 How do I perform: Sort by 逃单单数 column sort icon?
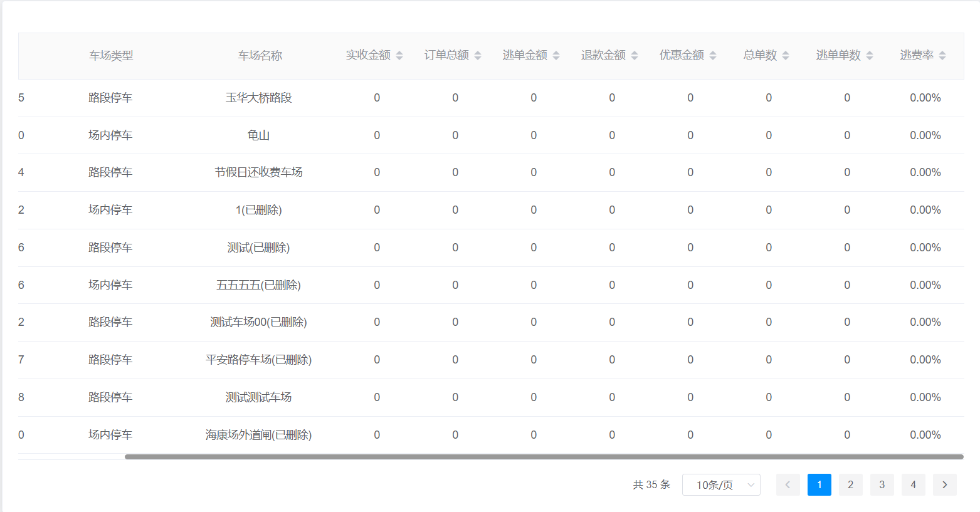[870, 56]
